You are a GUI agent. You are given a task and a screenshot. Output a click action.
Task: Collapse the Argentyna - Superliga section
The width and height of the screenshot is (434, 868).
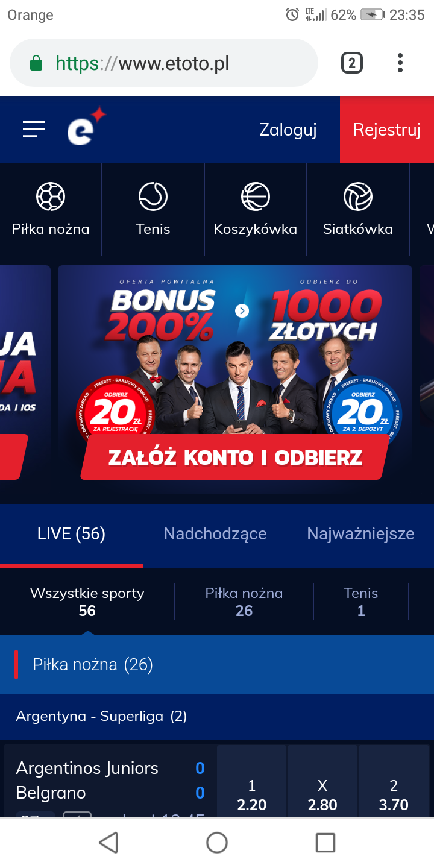(x=217, y=717)
